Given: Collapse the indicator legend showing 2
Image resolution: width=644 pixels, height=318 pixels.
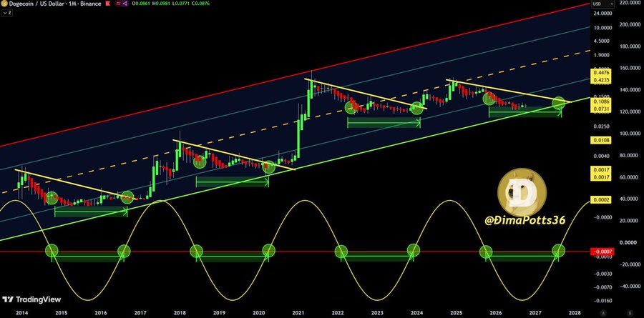Looking at the screenshot, I should 7,13.
